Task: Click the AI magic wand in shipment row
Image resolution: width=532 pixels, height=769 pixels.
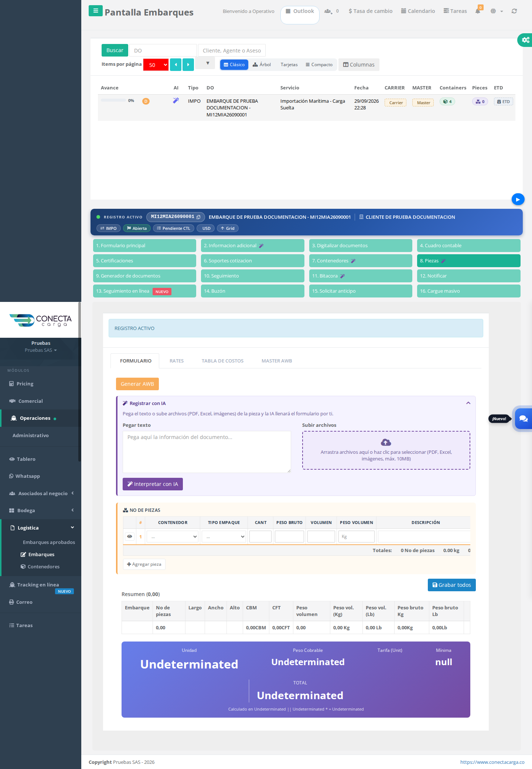Action: coord(176,101)
